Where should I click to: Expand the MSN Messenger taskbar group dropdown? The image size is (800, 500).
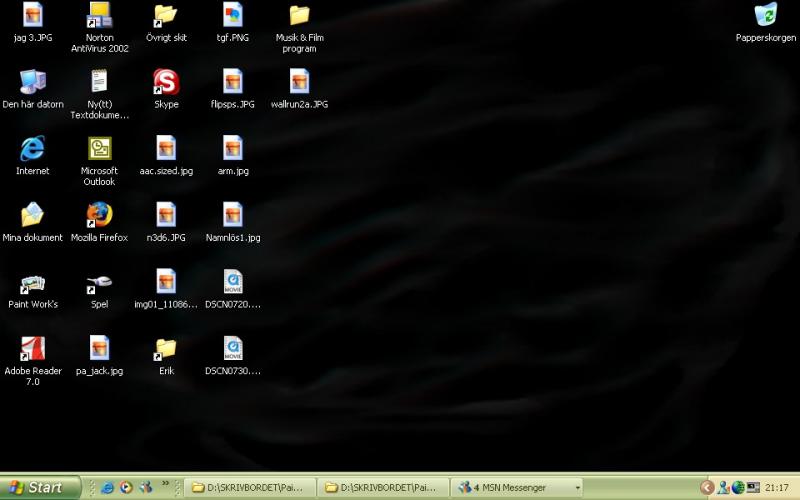point(577,488)
